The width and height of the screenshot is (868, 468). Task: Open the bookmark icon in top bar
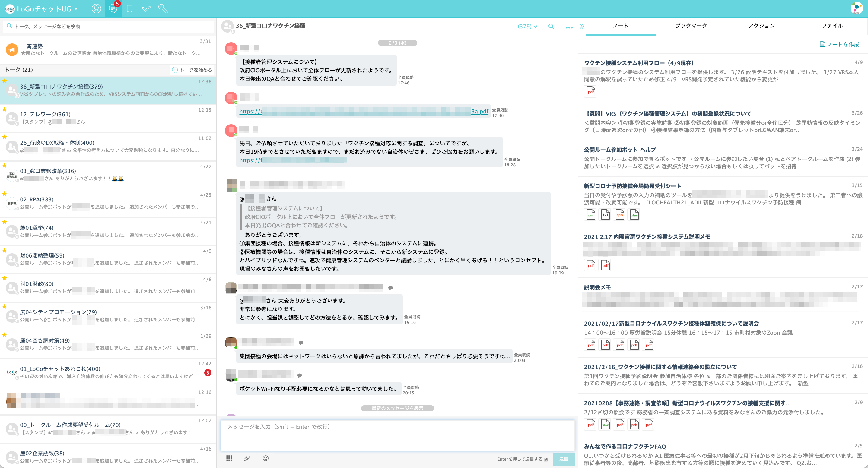[x=129, y=9]
